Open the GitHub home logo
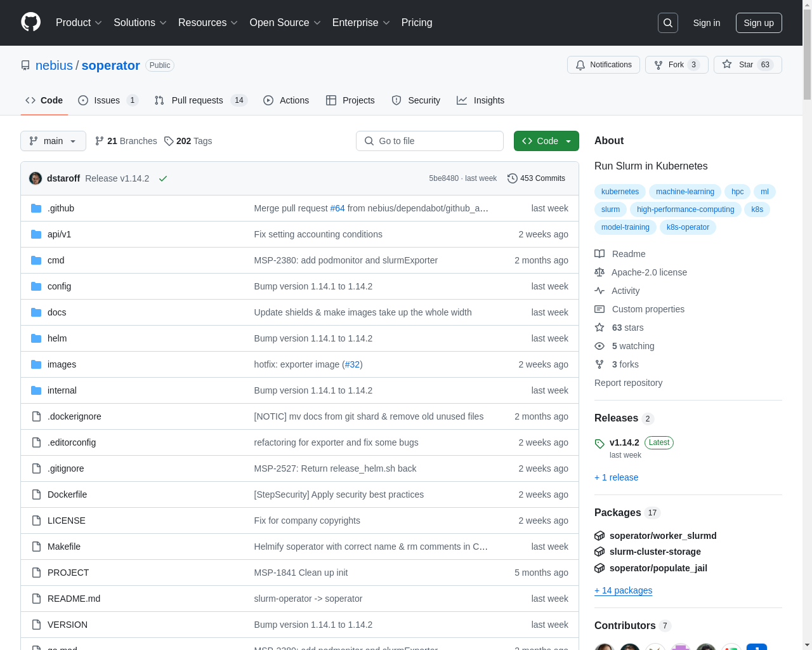 click(31, 22)
